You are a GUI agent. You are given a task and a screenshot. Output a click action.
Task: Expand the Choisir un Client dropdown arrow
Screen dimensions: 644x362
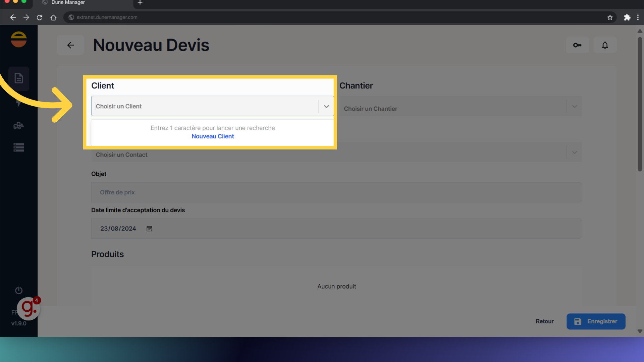(326, 106)
